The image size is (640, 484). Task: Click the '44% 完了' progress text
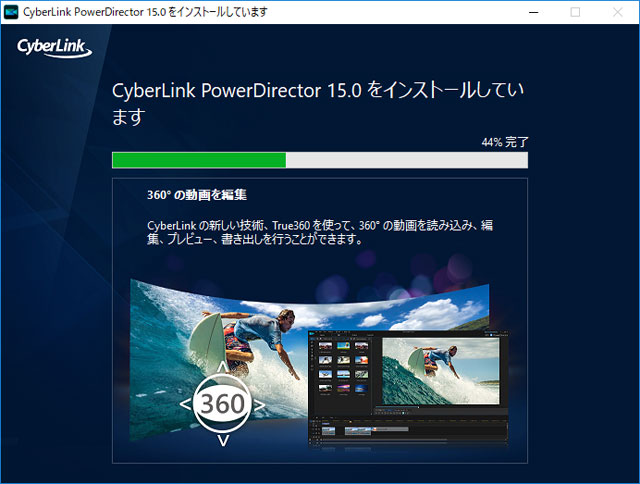point(505,142)
